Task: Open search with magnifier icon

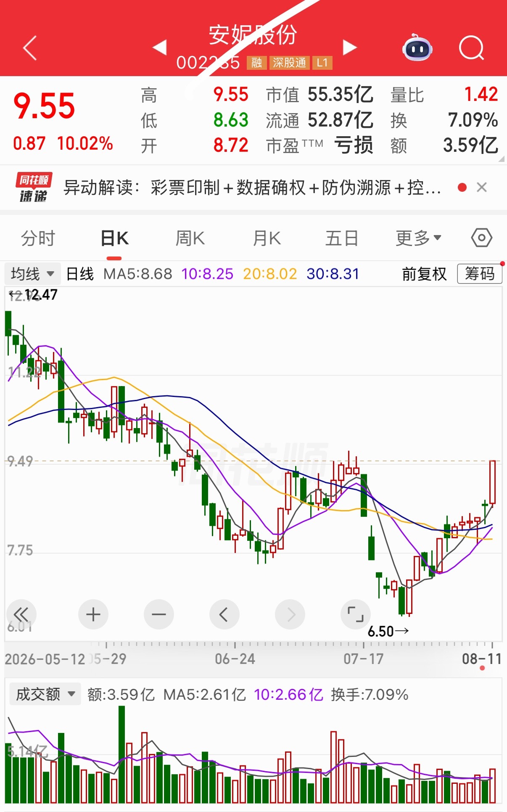Action: pyautogui.click(x=472, y=48)
